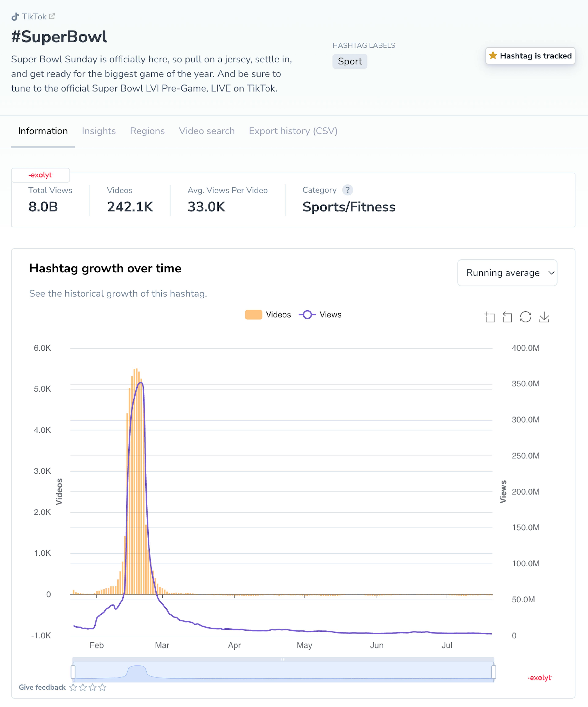Open the Export history (CSV) tab

click(293, 131)
